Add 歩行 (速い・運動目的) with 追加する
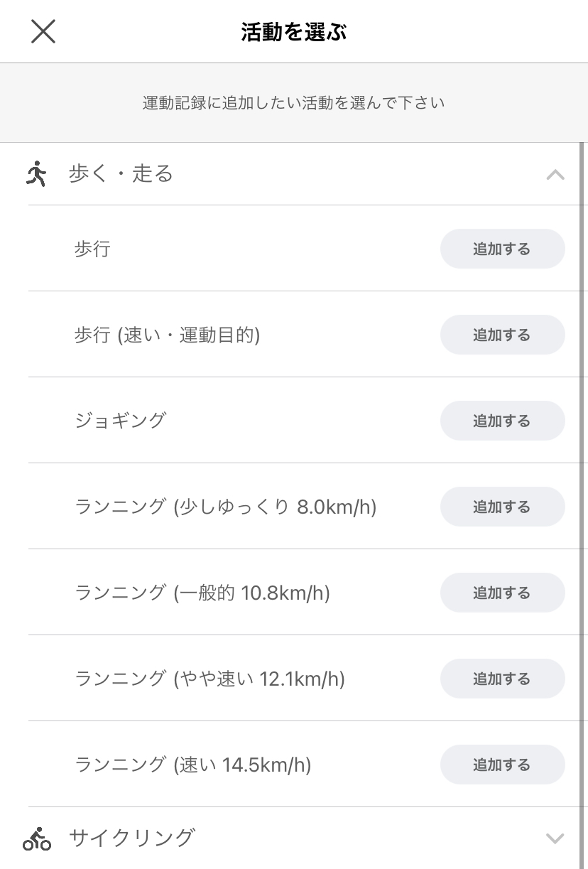The image size is (588, 869). pos(502,335)
